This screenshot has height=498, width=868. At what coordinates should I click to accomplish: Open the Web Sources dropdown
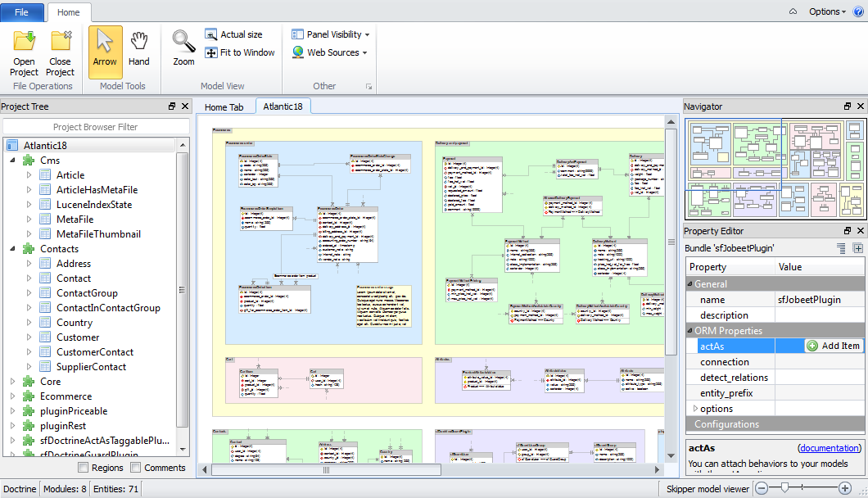point(329,52)
